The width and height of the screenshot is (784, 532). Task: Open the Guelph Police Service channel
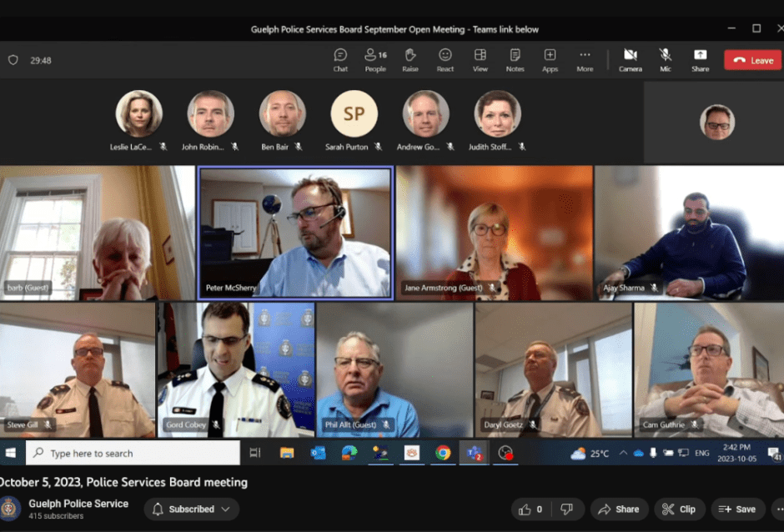tap(78, 504)
